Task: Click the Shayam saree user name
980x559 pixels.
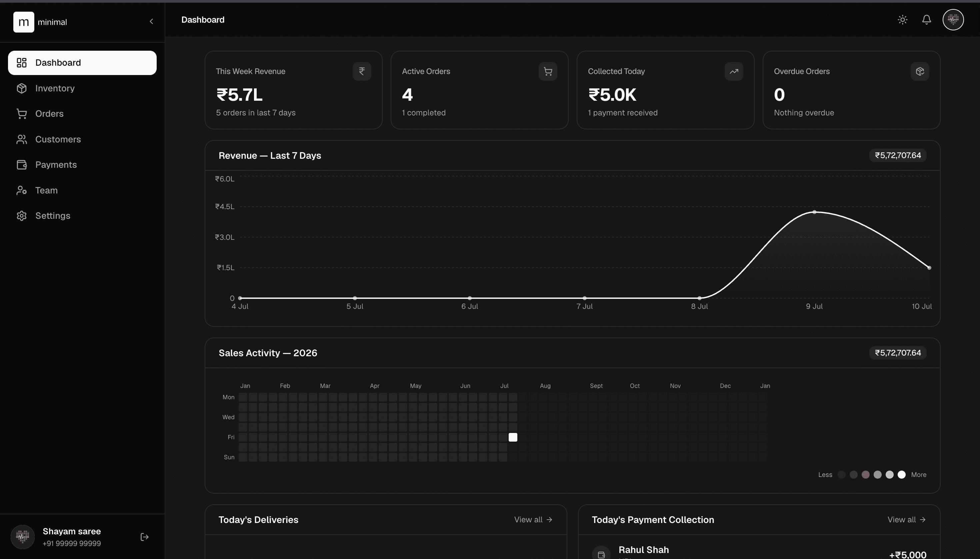Action: click(72, 531)
